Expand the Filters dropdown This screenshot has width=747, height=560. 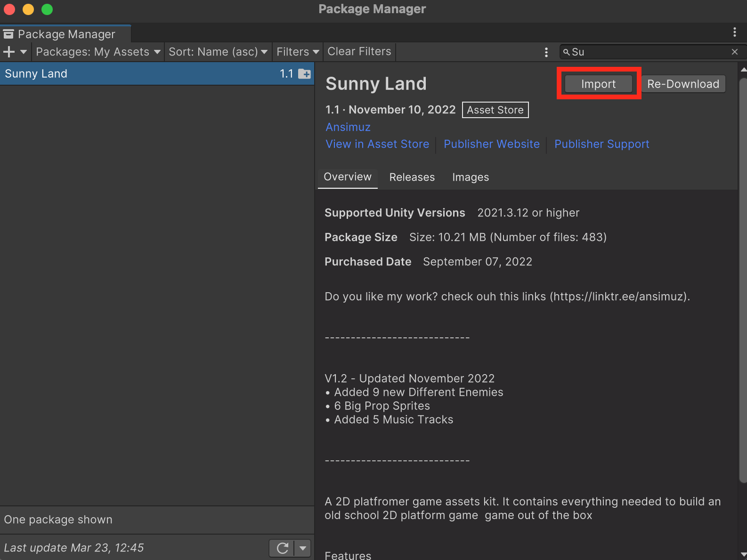(298, 52)
